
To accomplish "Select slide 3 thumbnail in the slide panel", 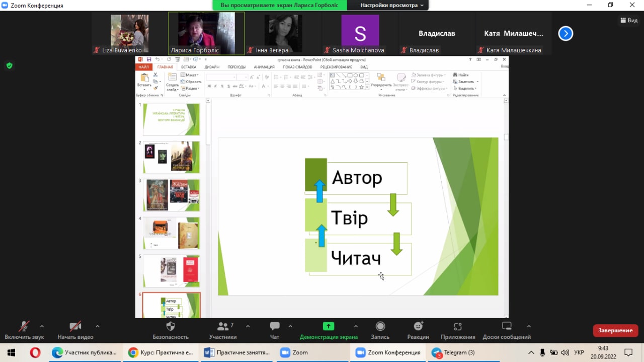I will [172, 195].
